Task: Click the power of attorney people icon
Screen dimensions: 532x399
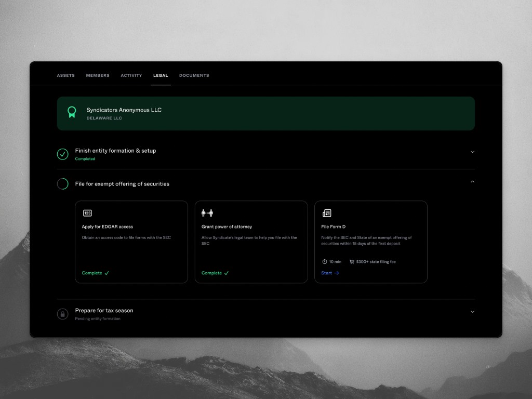Action: 207,213
